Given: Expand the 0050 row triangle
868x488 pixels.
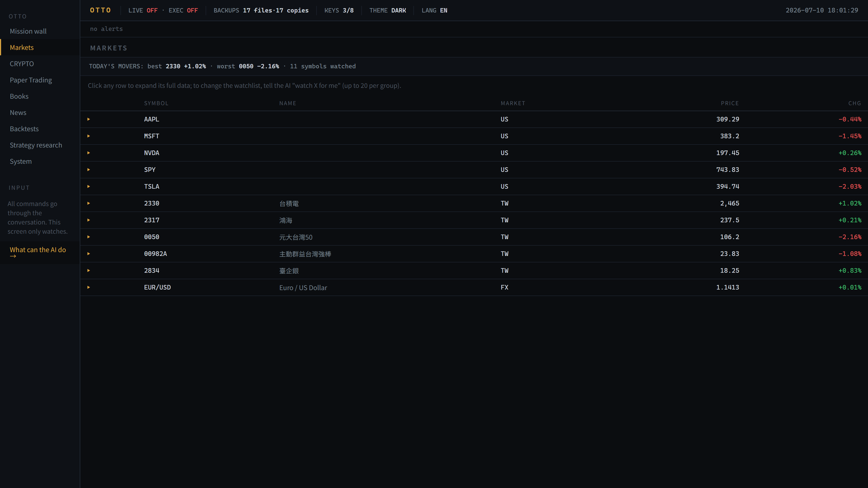Looking at the screenshot, I should coord(89,237).
